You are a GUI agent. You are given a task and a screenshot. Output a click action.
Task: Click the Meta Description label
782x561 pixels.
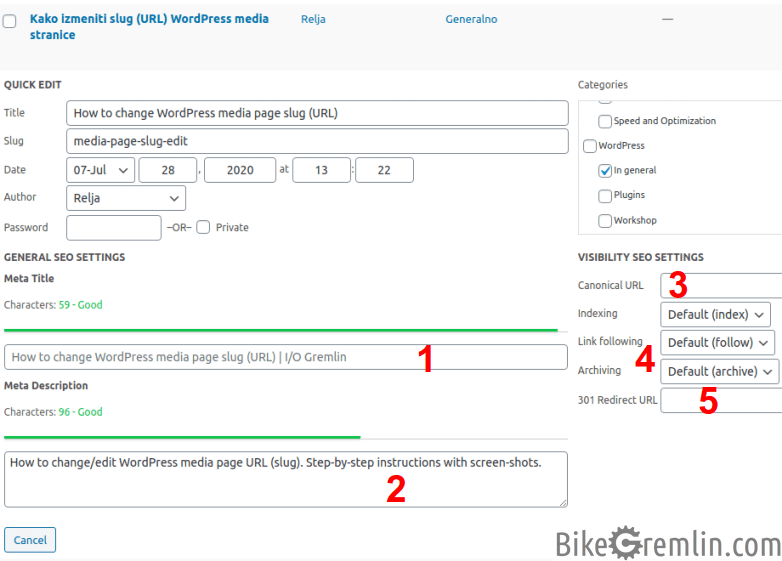click(46, 385)
